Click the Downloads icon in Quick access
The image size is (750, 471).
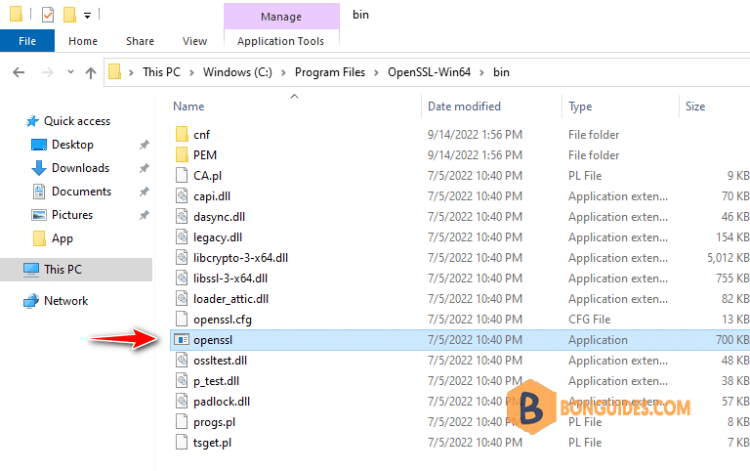(x=39, y=168)
